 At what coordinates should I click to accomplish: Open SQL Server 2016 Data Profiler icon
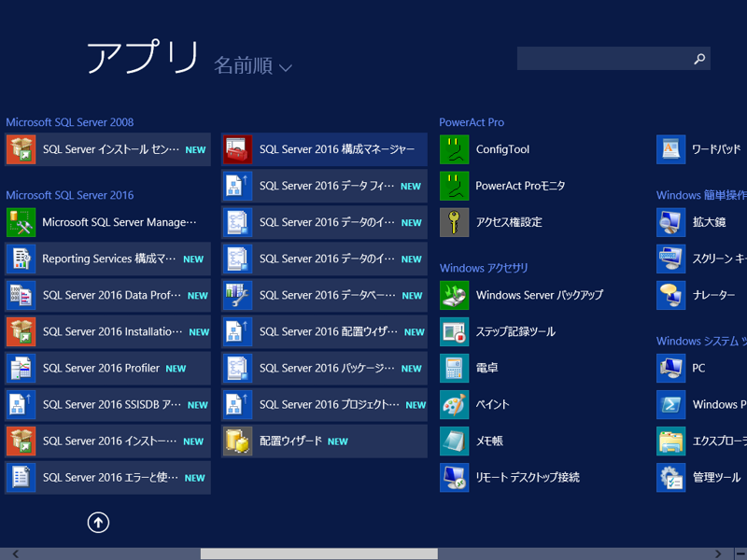(x=21, y=295)
